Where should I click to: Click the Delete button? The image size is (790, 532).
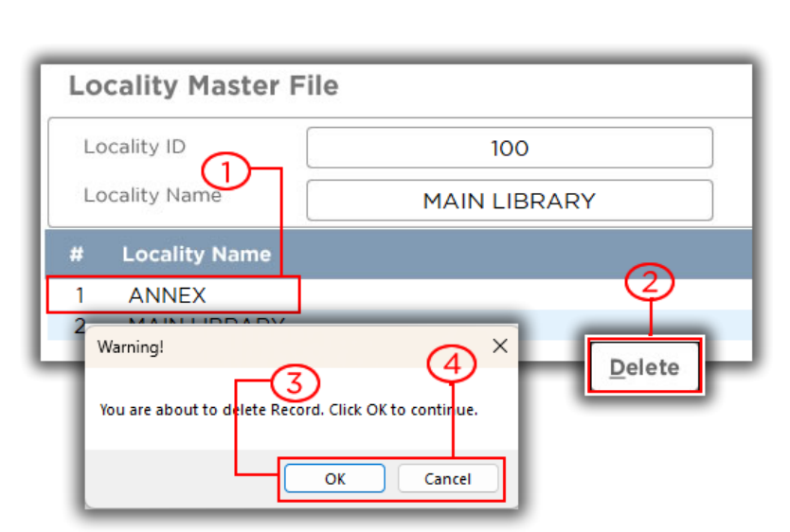tap(644, 367)
